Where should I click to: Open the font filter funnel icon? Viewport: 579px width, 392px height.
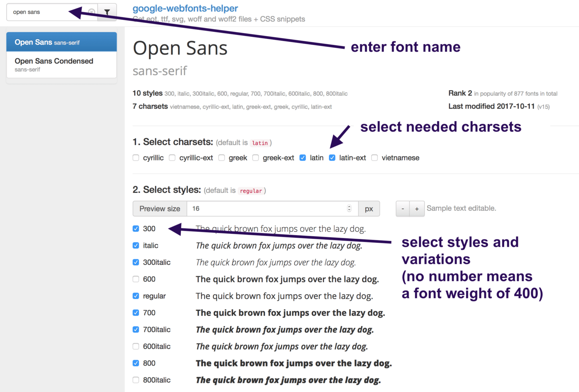click(107, 12)
